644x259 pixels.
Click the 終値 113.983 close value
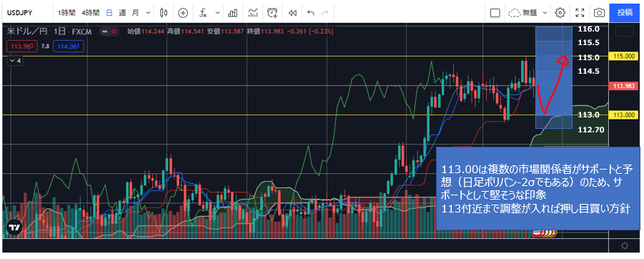tap(265, 31)
